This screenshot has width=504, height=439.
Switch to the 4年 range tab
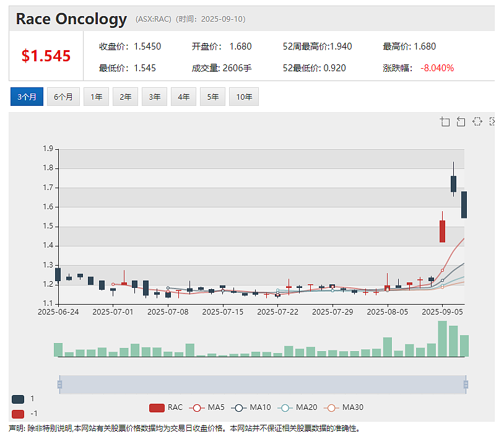[x=183, y=97]
